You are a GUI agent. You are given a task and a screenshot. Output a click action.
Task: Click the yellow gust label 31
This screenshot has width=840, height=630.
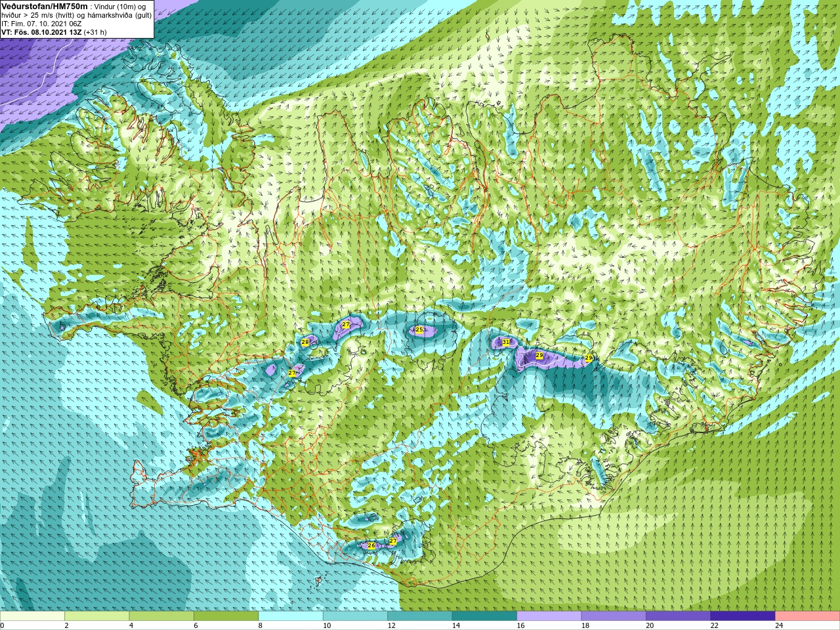[x=506, y=342]
